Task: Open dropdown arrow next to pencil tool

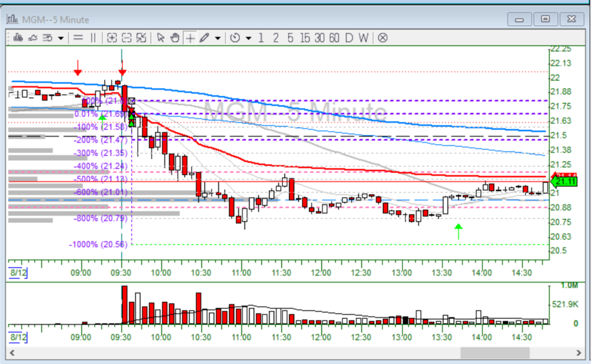Action: (217, 38)
